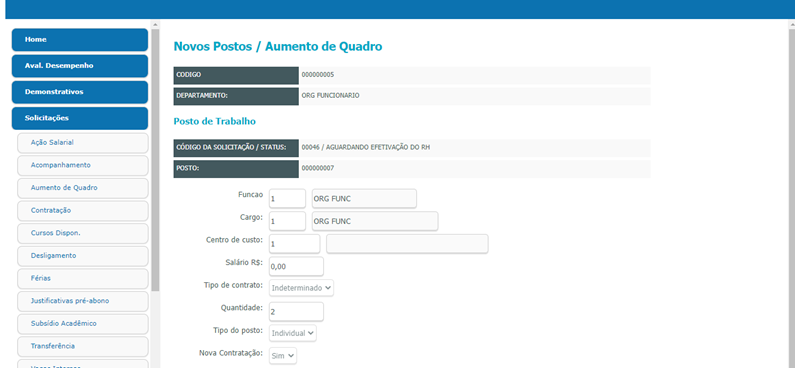Open Contratação request page
Viewport: 795px width, 368px height.
tap(83, 210)
